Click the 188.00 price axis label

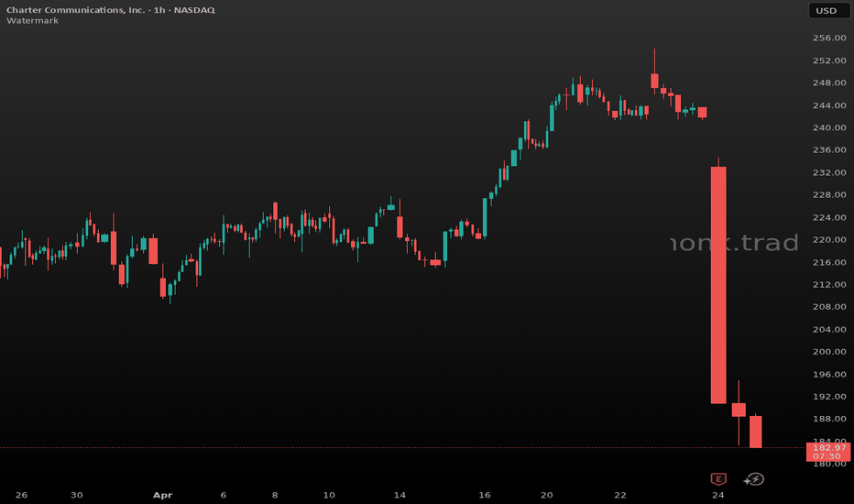tap(829, 419)
